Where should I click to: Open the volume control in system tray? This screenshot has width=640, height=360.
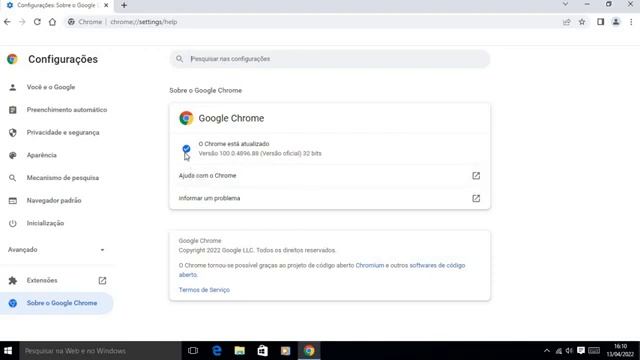(569, 351)
